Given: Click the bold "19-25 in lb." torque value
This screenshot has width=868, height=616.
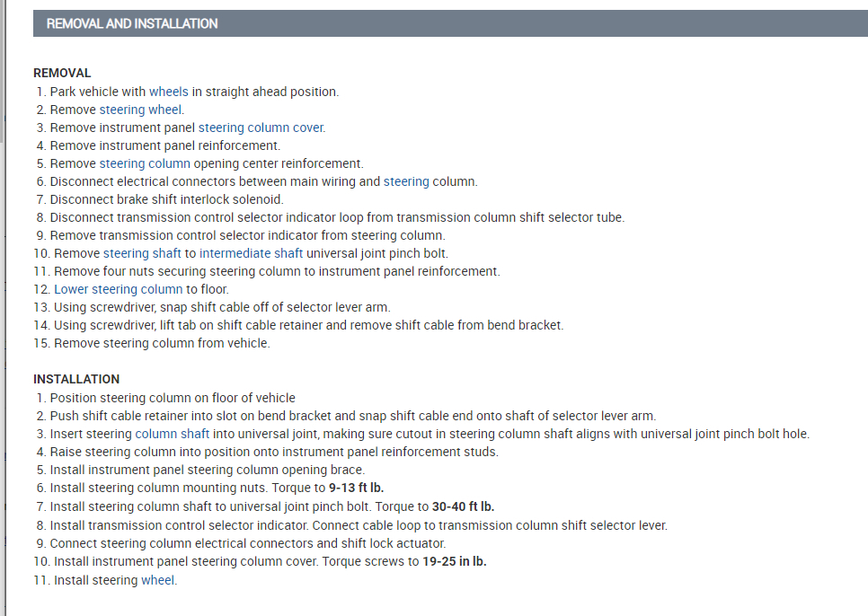Looking at the screenshot, I should 455,562.
